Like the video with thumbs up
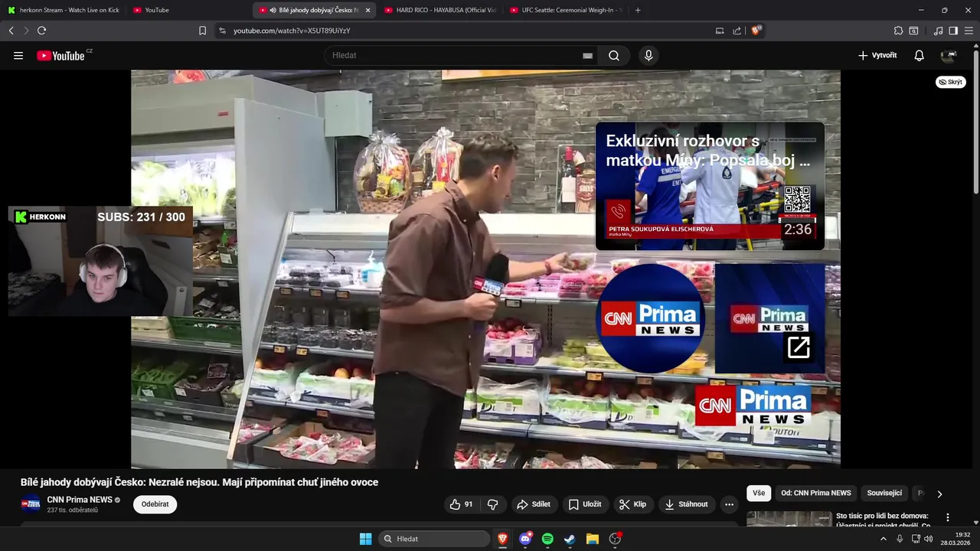 (x=461, y=504)
